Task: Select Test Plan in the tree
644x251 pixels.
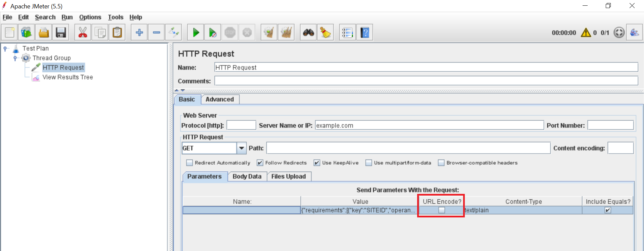Action: (x=36, y=48)
